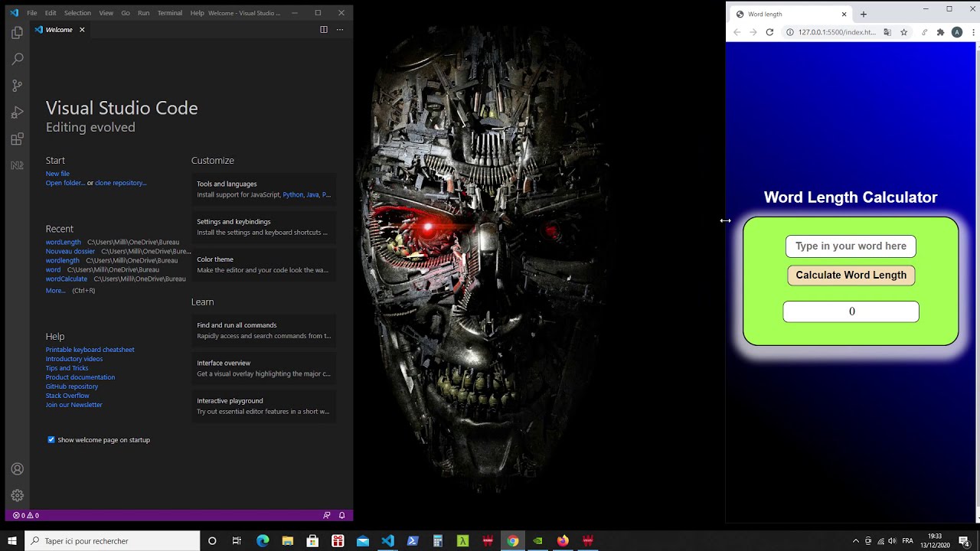
Task: Open File Explorer from the taskbar
Action: [288, 541]
